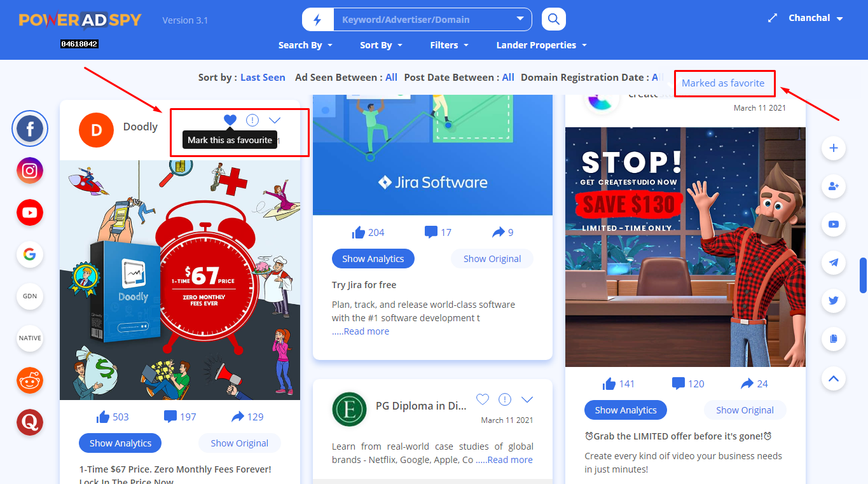Image resolution: width=868 pixels, height=484 pixels.
Task: Click the page's vertical scrollbar thumb
Action: (864, 275)
